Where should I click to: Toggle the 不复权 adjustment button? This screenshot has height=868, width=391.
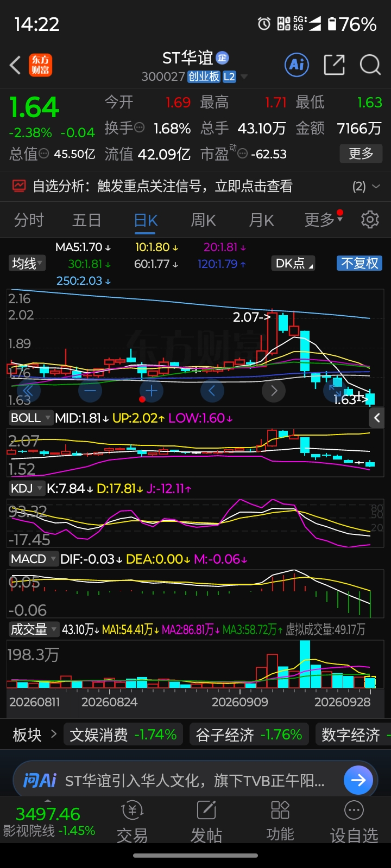pyautogui.click(x=360, y=264)
